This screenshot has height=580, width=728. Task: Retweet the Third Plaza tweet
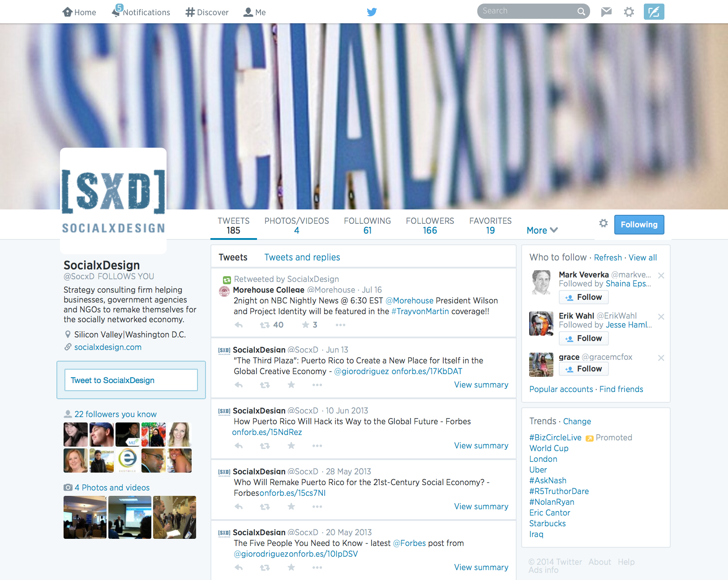[265, 385]
